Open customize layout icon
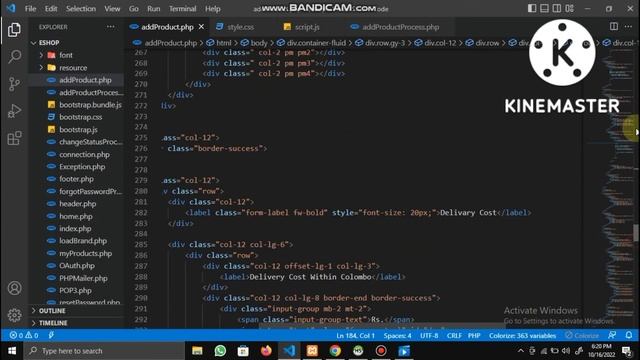 570,8
